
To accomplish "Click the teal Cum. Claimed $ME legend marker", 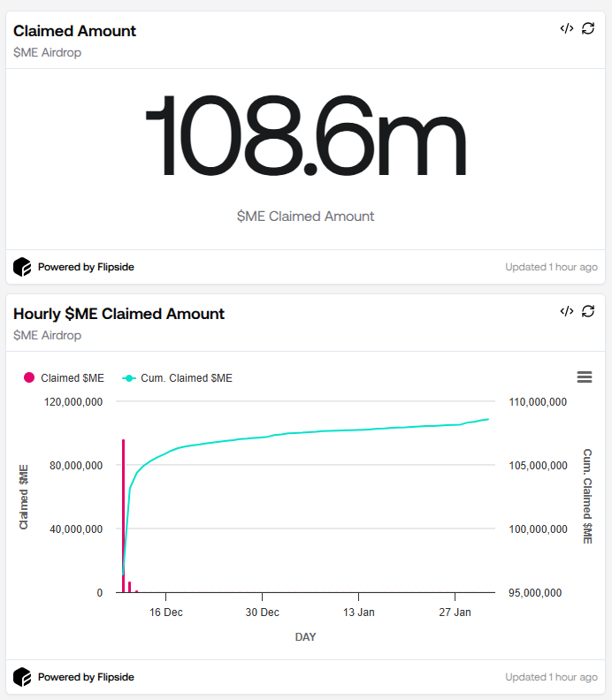I will click(129, 378).
